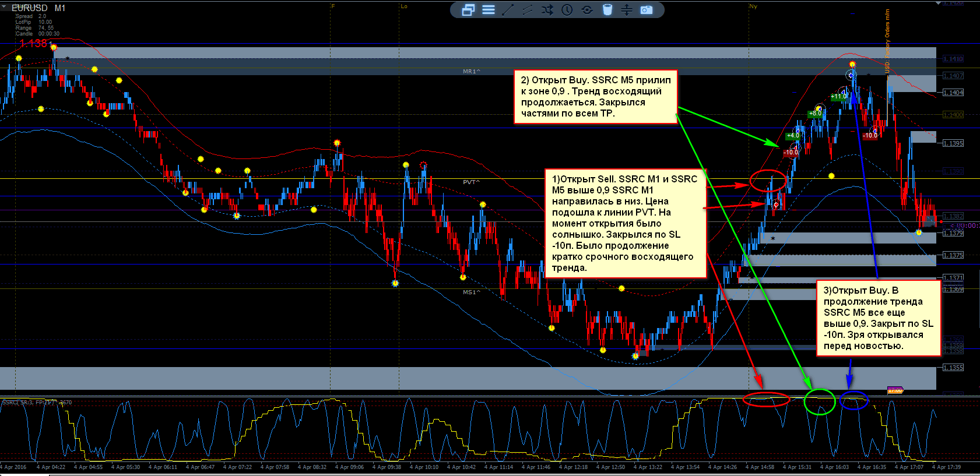Select the trend line drawing tool
Screen dimensions: 980x476
(508, 10)
